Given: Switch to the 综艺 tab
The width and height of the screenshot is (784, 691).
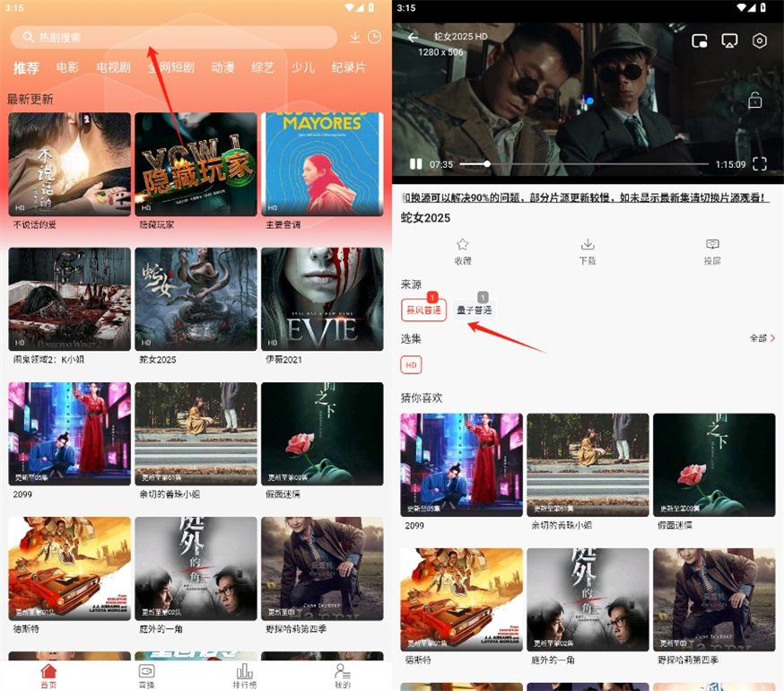Looking at the screenshot, I should (263, 67).
